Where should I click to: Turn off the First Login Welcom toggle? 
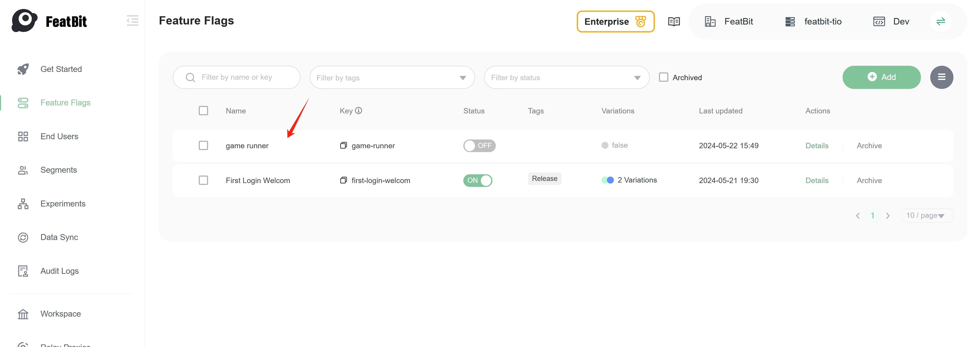click(477, 180)
